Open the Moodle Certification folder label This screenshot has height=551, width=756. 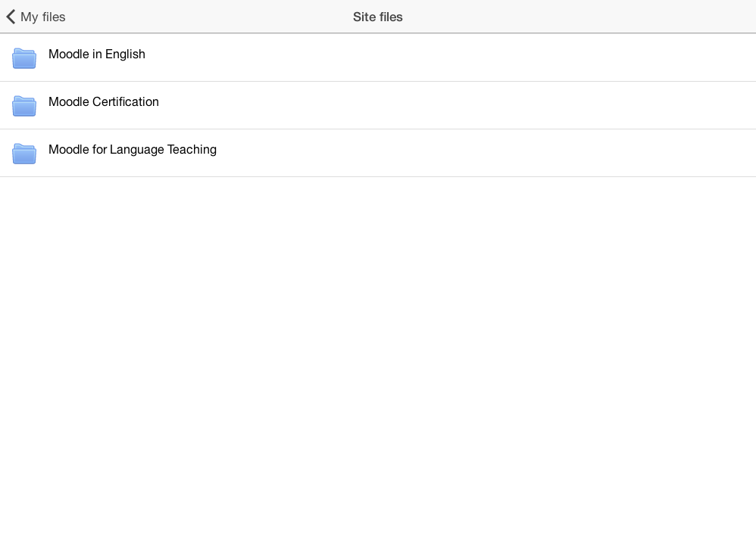pyautogui.click(x=104, y=101)
